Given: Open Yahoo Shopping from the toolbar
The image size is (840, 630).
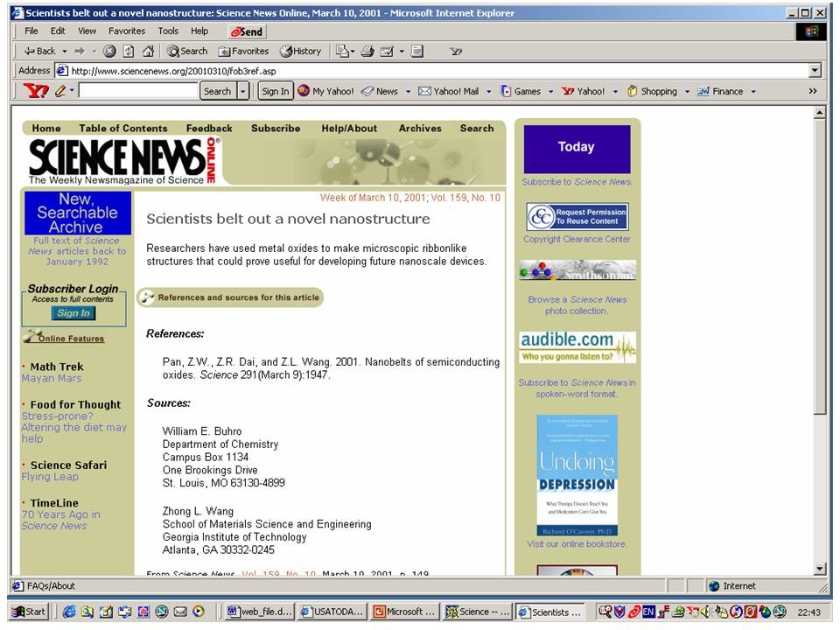Looking at the screenshot, I should pos(653,91).
